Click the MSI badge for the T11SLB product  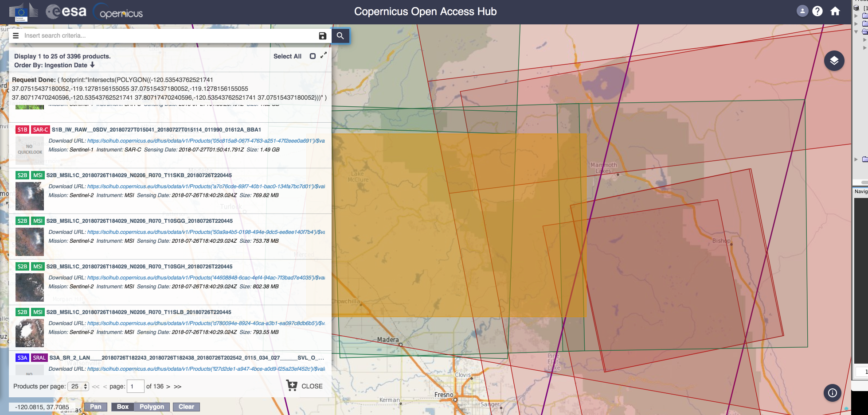(38, 312)
